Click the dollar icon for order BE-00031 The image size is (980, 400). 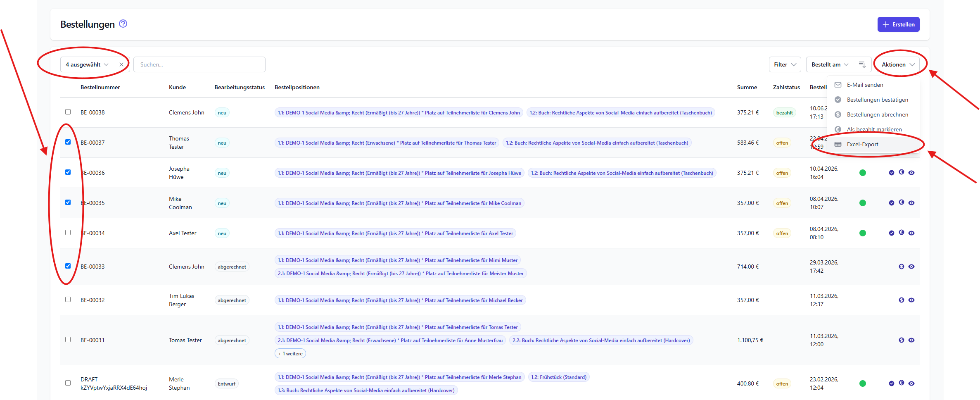(x=902, y=340)
